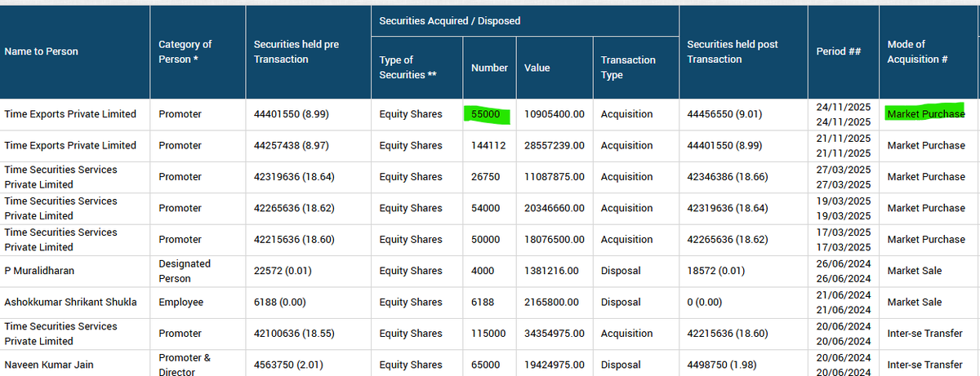Click the name Ashokkumar Shrikant Shukla
This screenshot has width=980, height=376.
[70, 302]
